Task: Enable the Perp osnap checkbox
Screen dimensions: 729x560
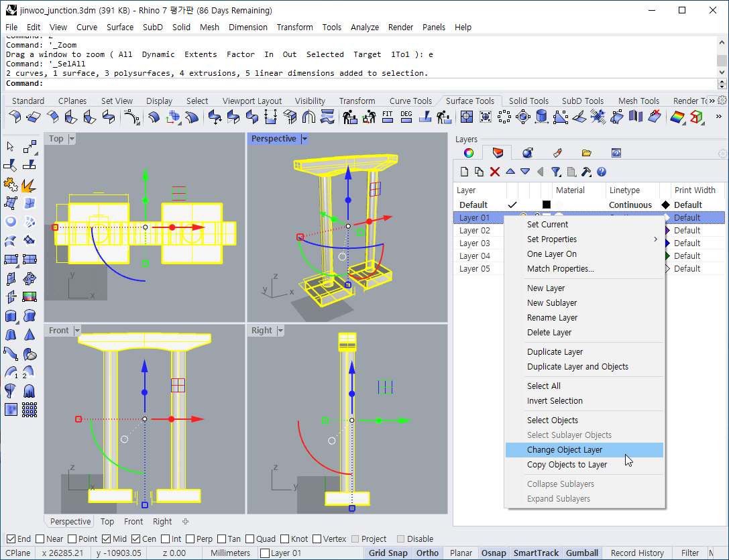Action: [190, 539]
